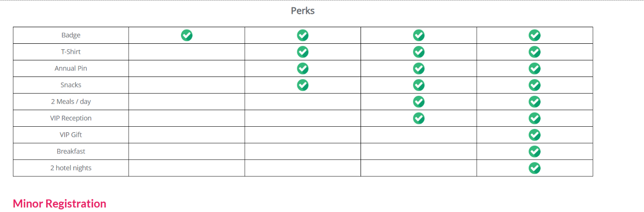Click Snacks checkmark in last tier column
644x212 pixels.
535,85
